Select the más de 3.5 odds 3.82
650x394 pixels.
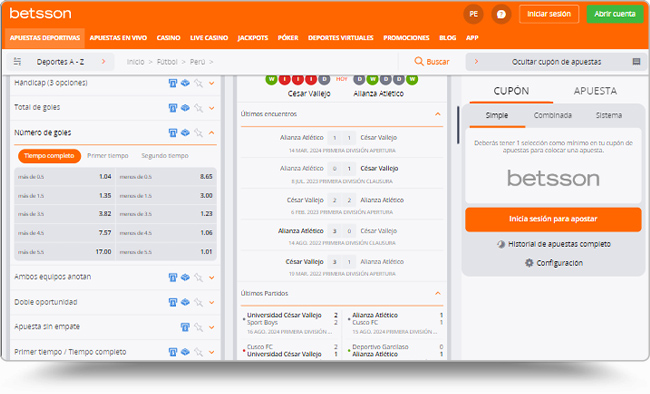pos(65,214)
